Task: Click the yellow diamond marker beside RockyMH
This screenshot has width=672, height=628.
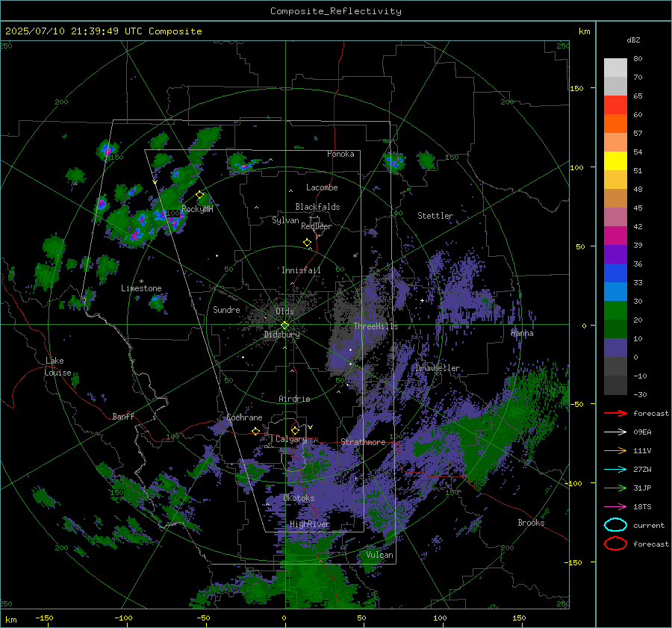Action: (199, 195)
